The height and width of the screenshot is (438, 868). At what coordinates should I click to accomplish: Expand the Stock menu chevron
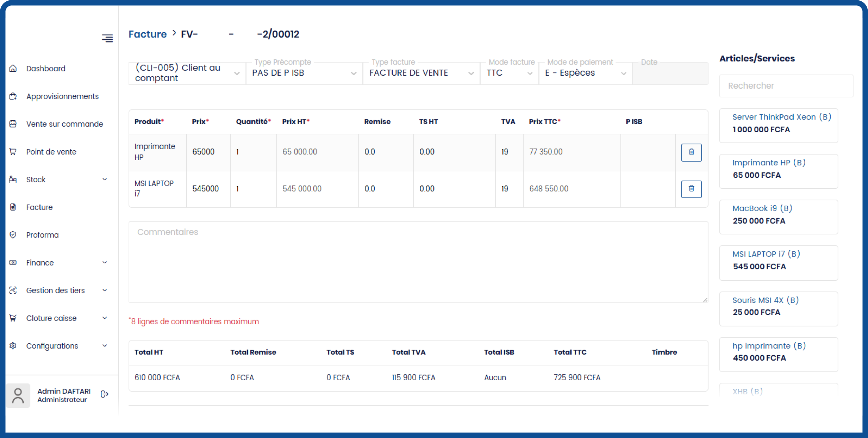[x=105, y=179]
